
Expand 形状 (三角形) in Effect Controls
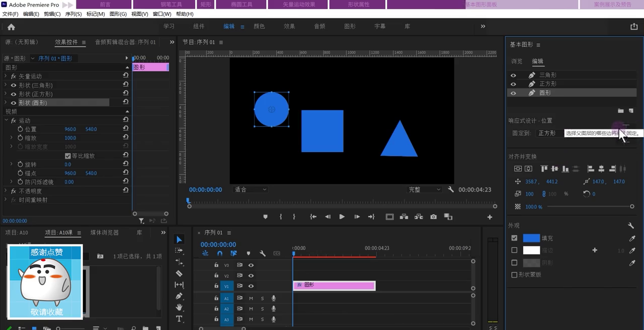(x=6, y=85)
